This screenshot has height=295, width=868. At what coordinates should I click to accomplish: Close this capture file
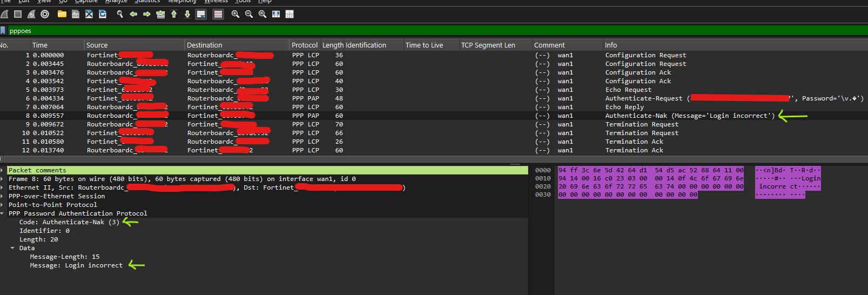89,14
